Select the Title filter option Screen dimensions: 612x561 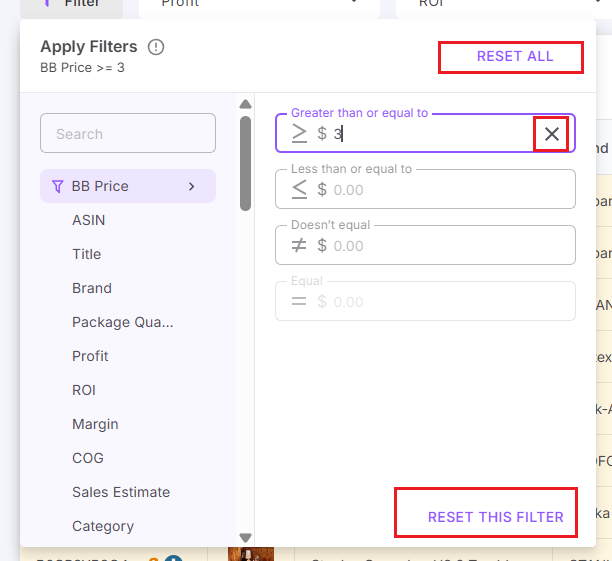86,254
